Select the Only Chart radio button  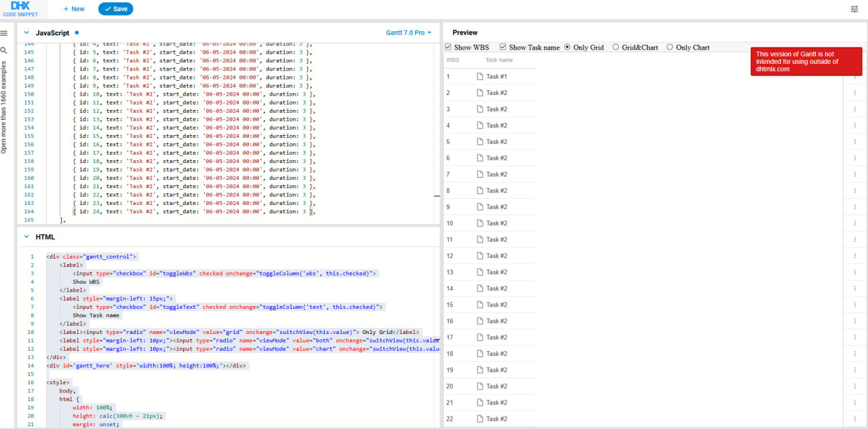tap(670, 48)
